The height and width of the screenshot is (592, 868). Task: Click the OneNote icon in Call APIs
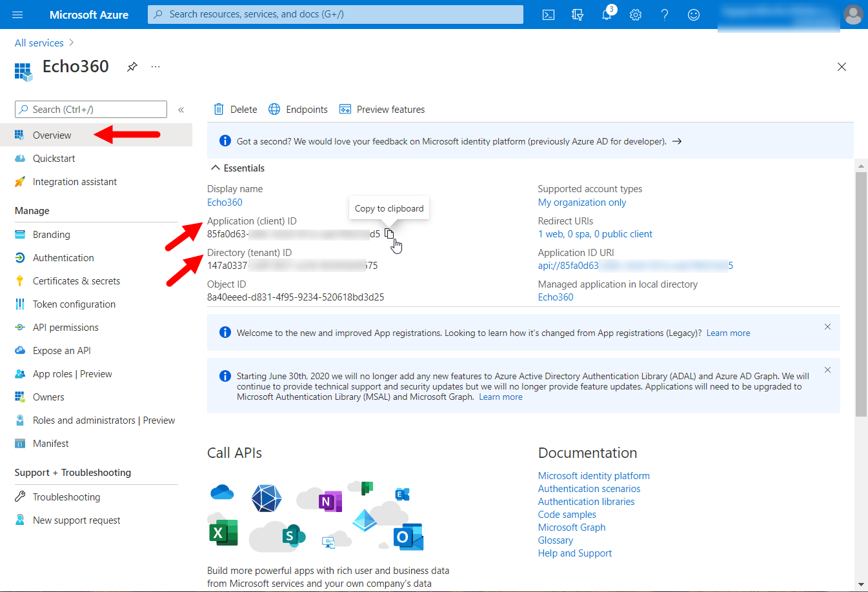pyautogui.click(x=330, y=501)
